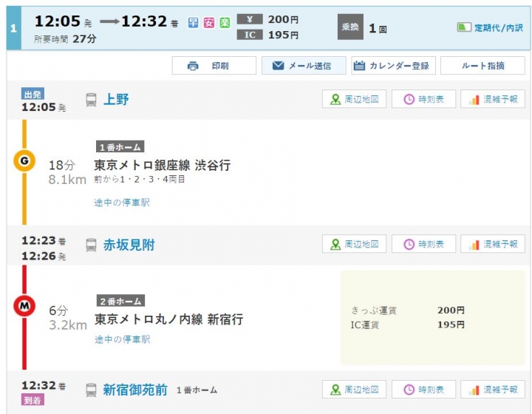Expand 途中の停車駅 under 銀座線
Viewport: 532px width, 414px height.
tap(122, 203)
